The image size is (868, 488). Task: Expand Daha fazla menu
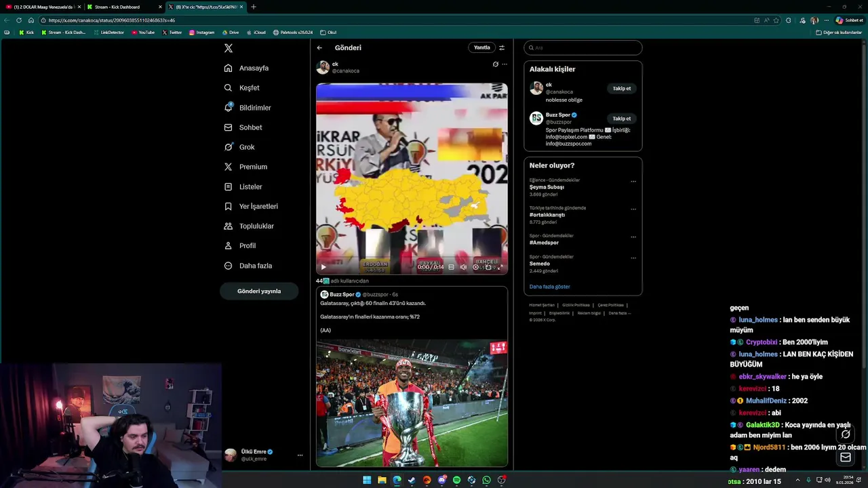pos(248,266)
